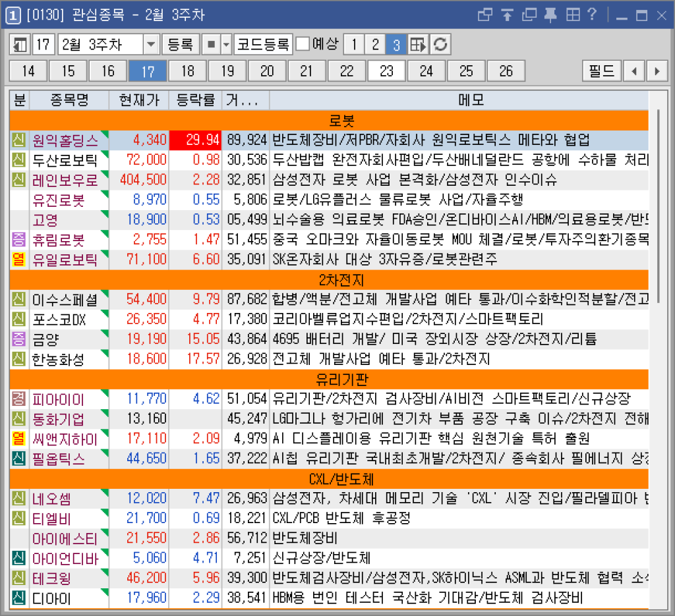Viewport: 675px width, 616px height.
Task: Select the 고영 stock name
Action: tap(45, 220)
